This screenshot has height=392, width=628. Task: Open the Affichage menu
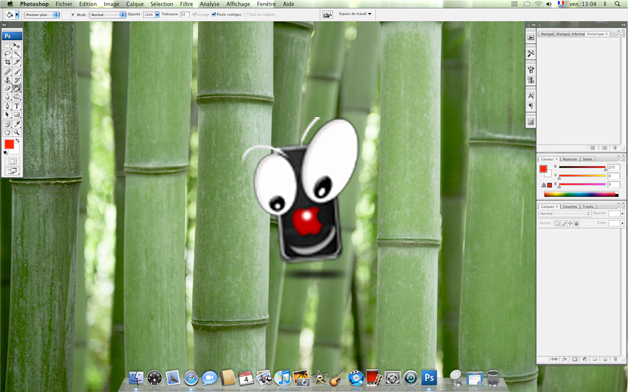(238, 4)
